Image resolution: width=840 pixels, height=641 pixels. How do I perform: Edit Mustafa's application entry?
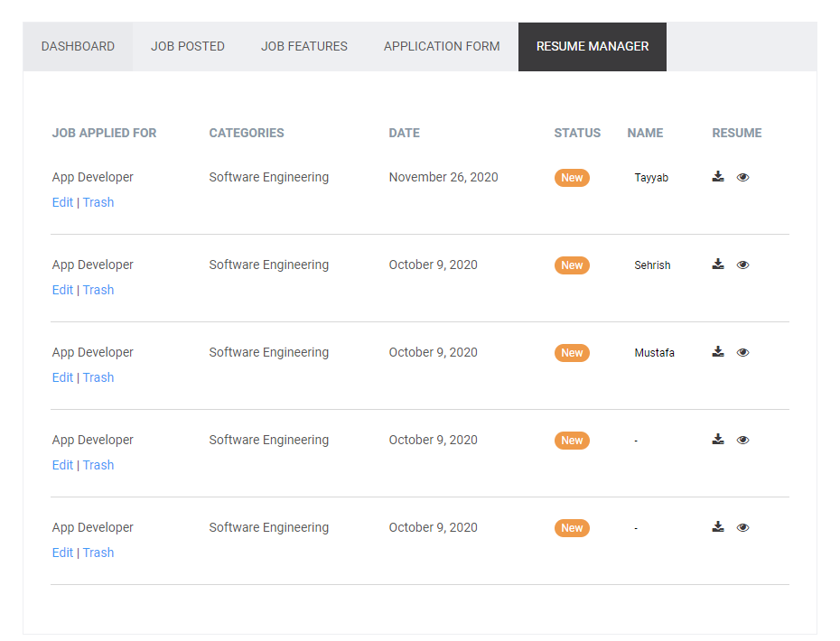[x=62, y=377]
